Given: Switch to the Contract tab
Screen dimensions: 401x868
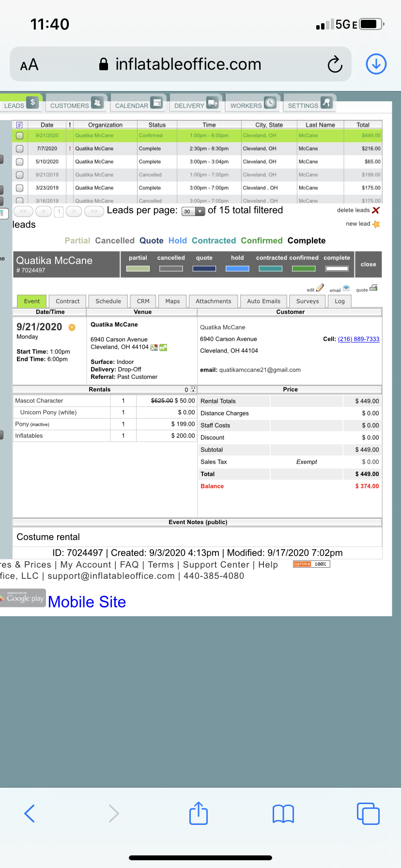Looking at the screenshot, I should coord(67,301).
